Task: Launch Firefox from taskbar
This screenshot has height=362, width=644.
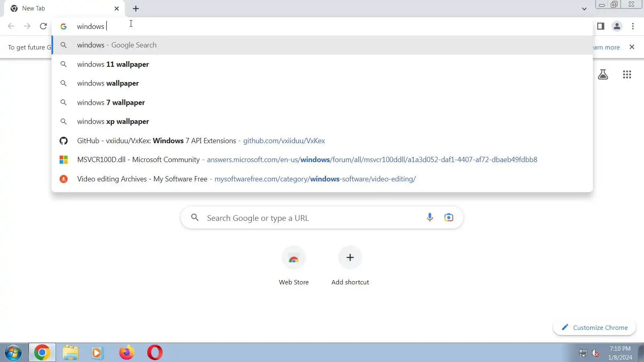Action: click(x=126, y=353)
